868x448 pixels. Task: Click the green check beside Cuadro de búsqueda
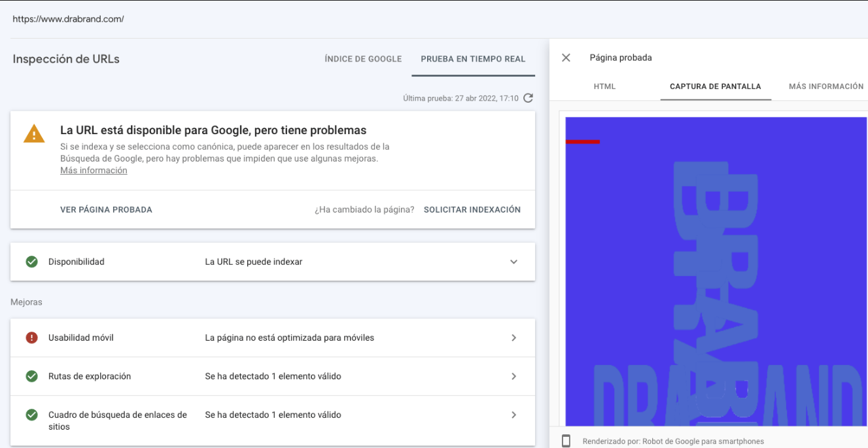[x=31, y=415]
